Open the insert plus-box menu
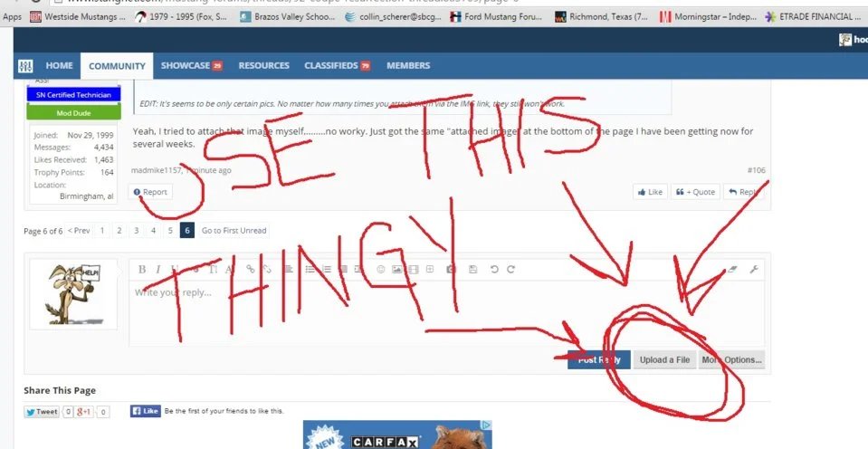This screenshot has height=449, width=868. [430, 270]
